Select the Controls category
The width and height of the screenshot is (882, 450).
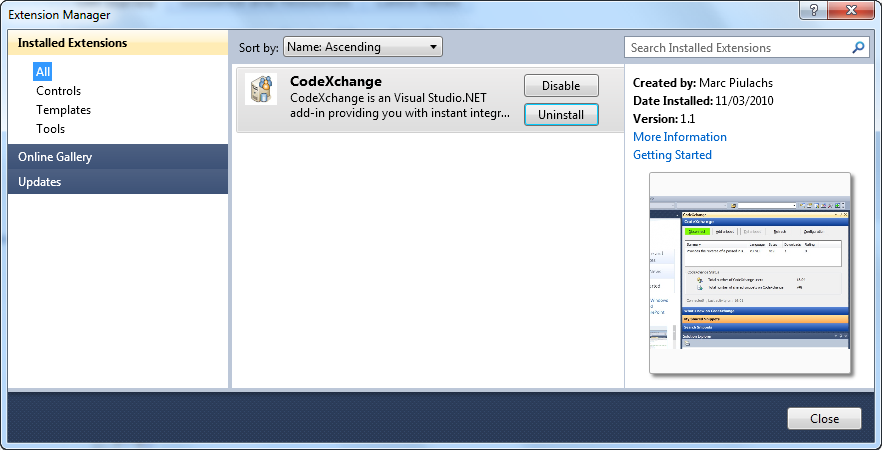58,91
